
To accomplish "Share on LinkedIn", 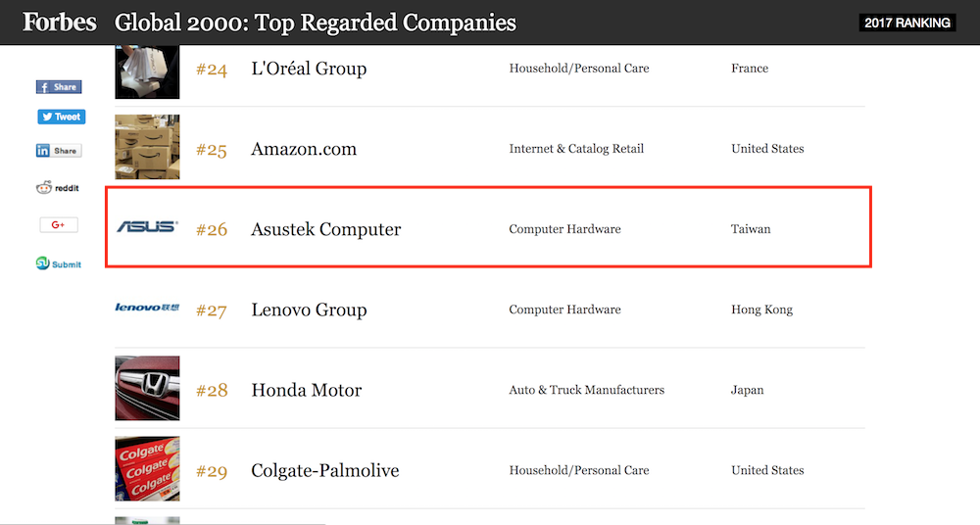I will 59,151.
